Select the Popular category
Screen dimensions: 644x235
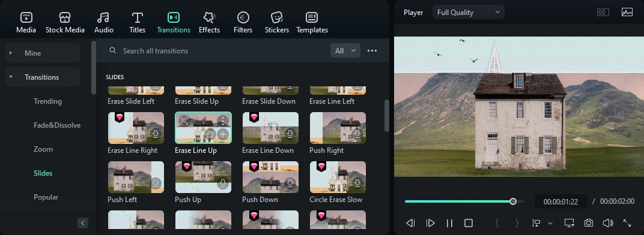click(46, 197)
